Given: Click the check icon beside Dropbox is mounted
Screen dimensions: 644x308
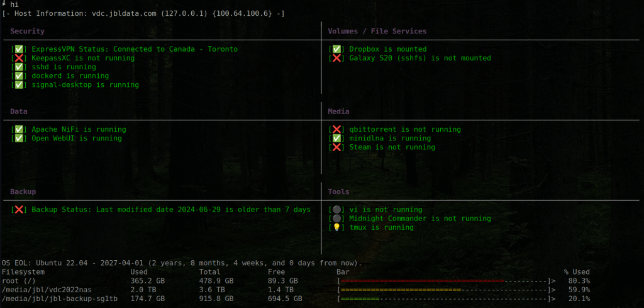Looking at the screenshot, I should coord(336,49).
